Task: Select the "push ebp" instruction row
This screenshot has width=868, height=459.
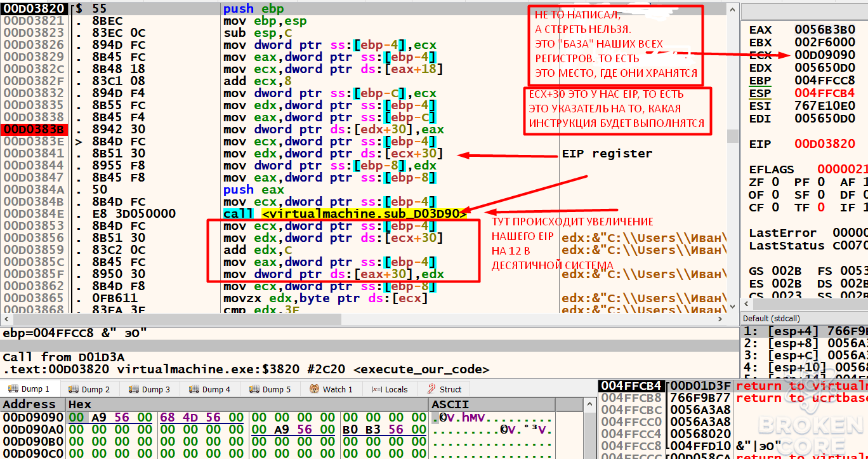Action: pyautogui.click(x=363, y=9)
